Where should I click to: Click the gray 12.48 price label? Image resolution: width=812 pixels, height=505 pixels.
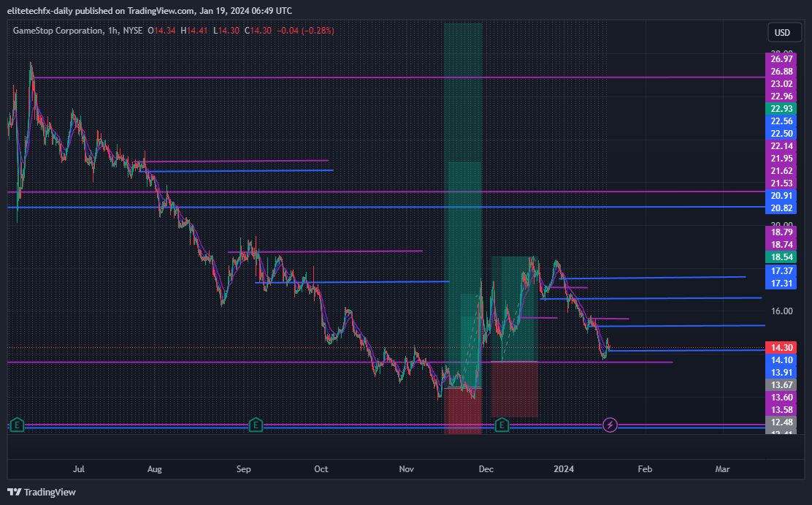click(x=781, y=422)
